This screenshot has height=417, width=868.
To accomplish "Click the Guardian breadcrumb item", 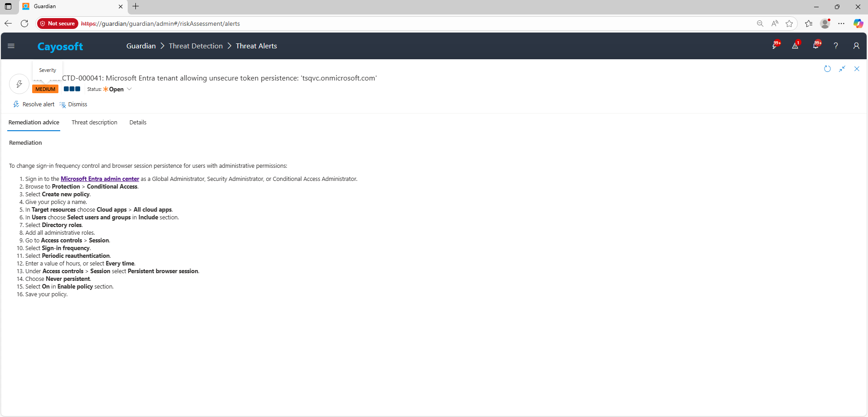I will point(141,46).
